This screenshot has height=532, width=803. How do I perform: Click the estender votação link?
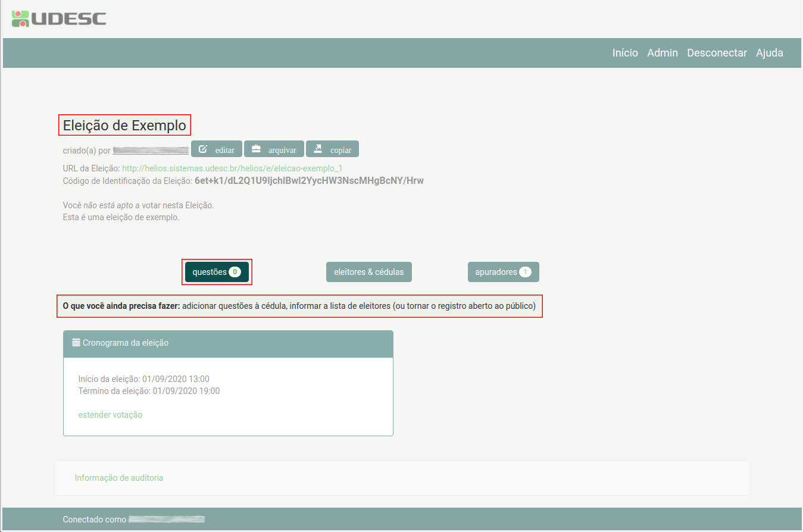110,415
